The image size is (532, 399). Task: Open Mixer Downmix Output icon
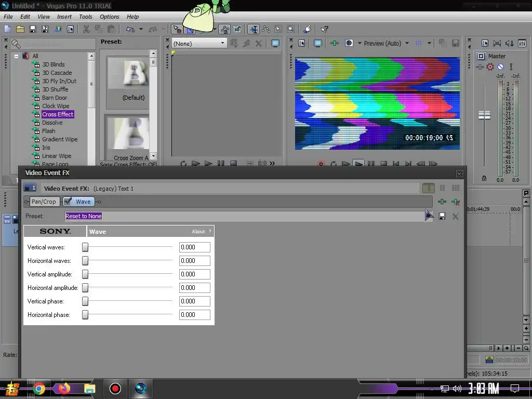[x=497, y=43]
